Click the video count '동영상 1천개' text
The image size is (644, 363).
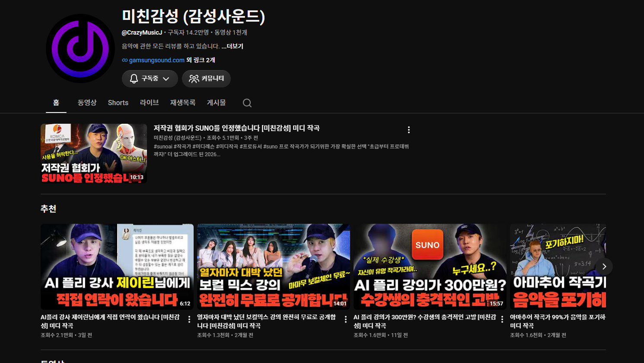click(x=231, y=32)
